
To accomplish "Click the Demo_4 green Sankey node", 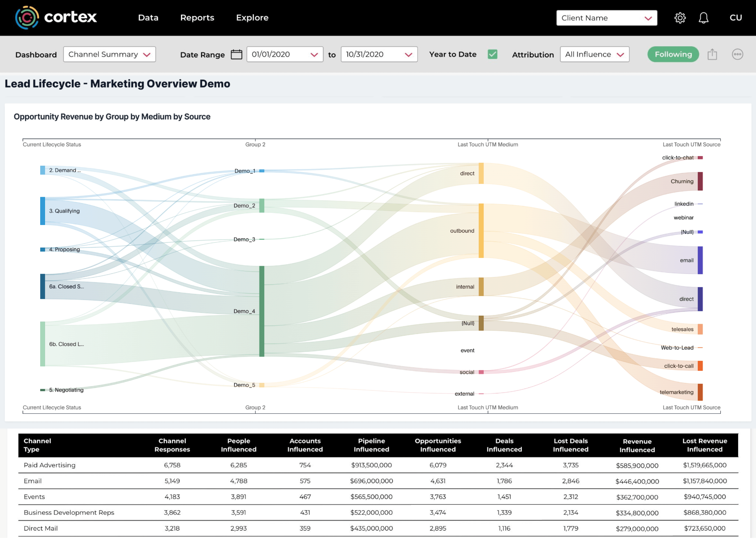I will tap(262, 311).
